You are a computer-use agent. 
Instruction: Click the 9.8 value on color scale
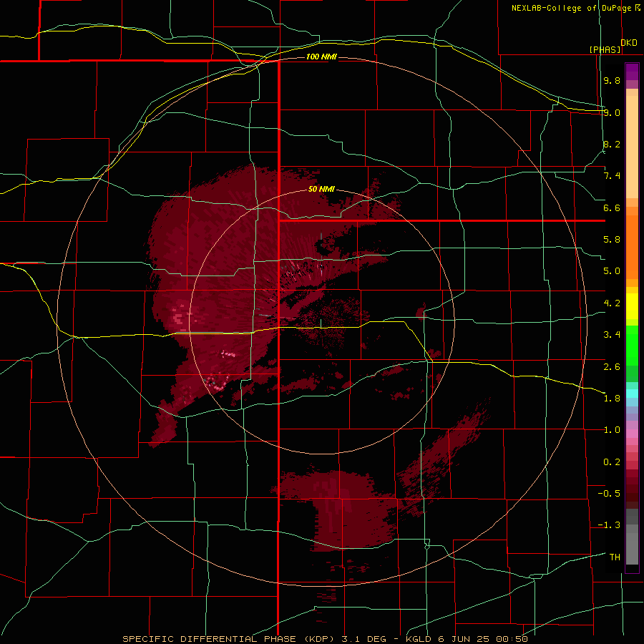click(612, 80)
